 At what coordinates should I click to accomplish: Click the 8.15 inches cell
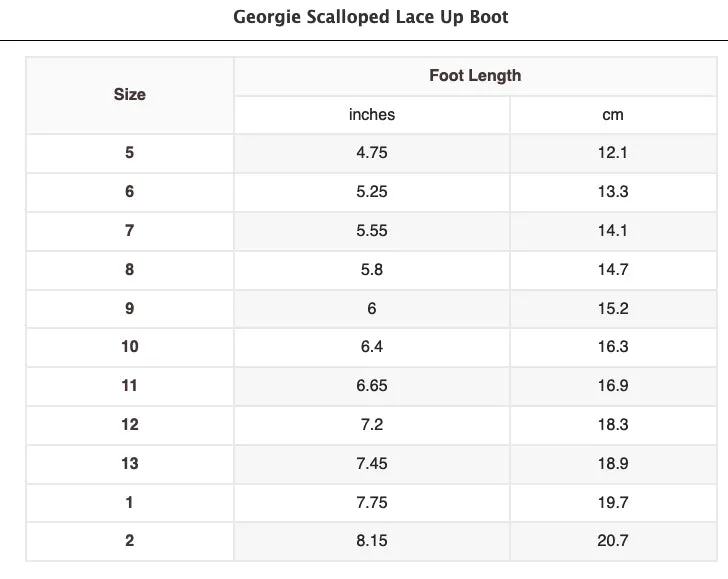tap(372, 541)
